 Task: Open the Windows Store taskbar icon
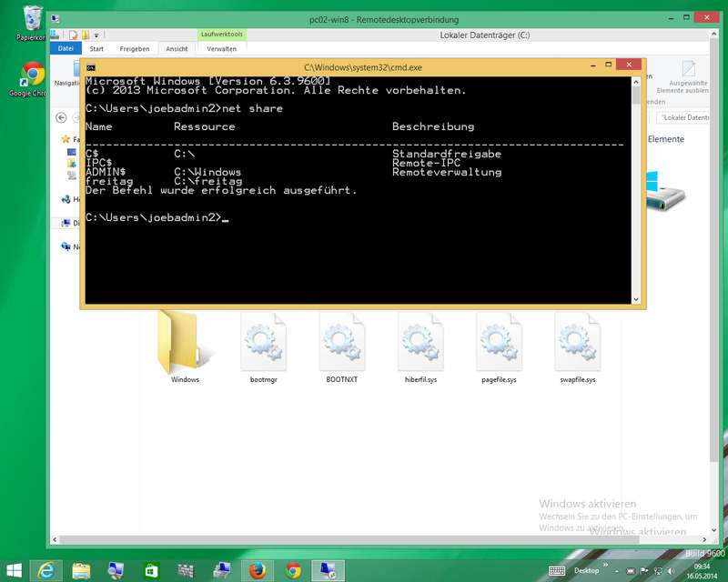tap(152, 570)
